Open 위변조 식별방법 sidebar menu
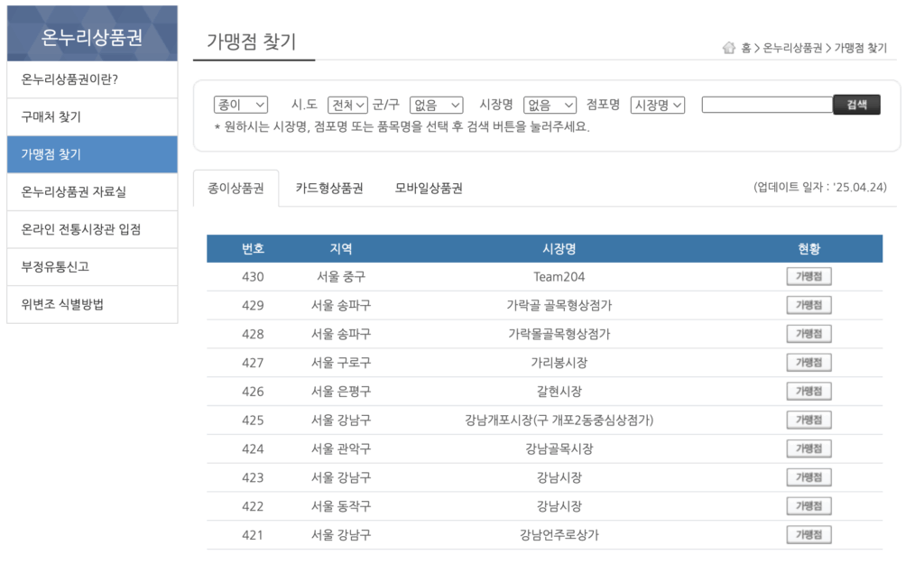 coord(92,304)
